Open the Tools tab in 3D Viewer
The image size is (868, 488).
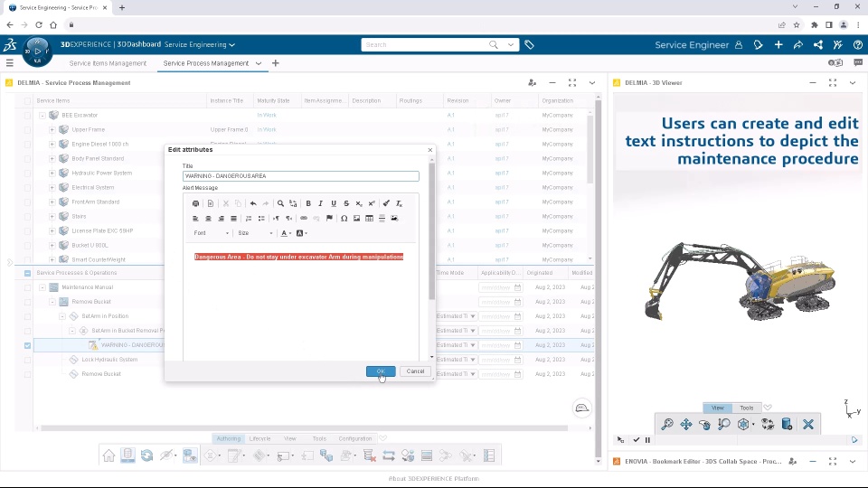(746, 408)
